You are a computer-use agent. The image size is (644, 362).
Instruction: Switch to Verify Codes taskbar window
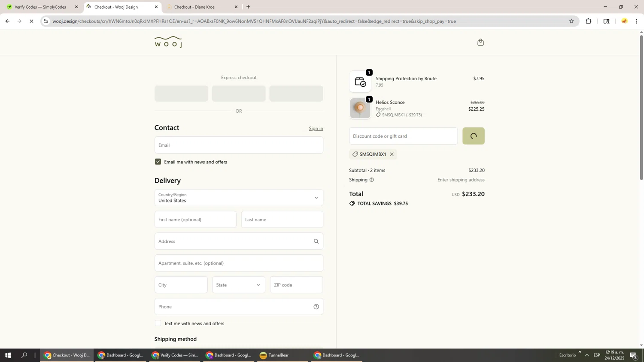pos(175,355)
